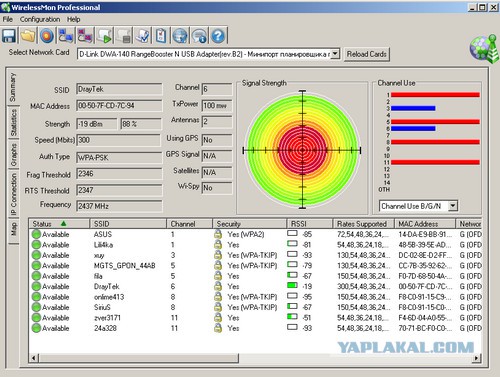Click the padlock icon in the zver3171 row

coord(218,318)
